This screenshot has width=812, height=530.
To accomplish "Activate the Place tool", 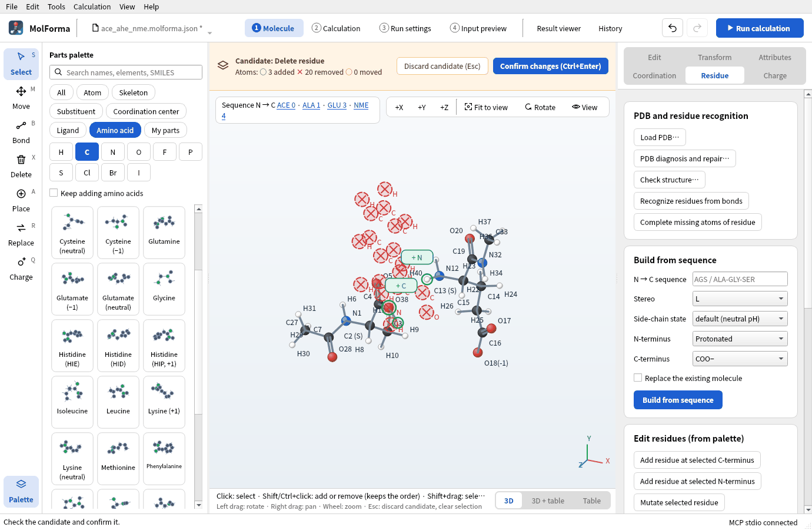I will [21, 200].
